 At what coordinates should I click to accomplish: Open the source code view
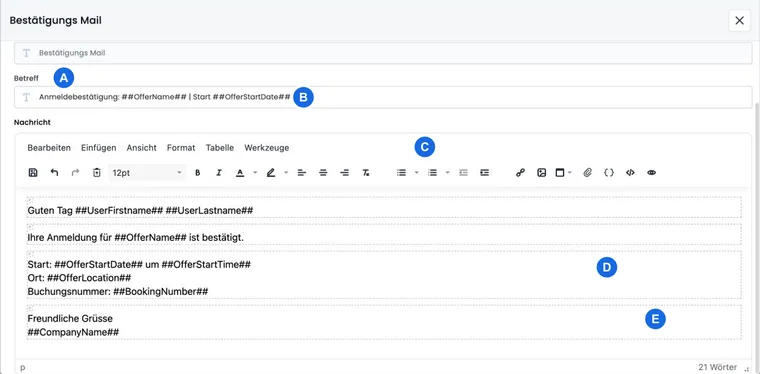(x=630, y=172)
